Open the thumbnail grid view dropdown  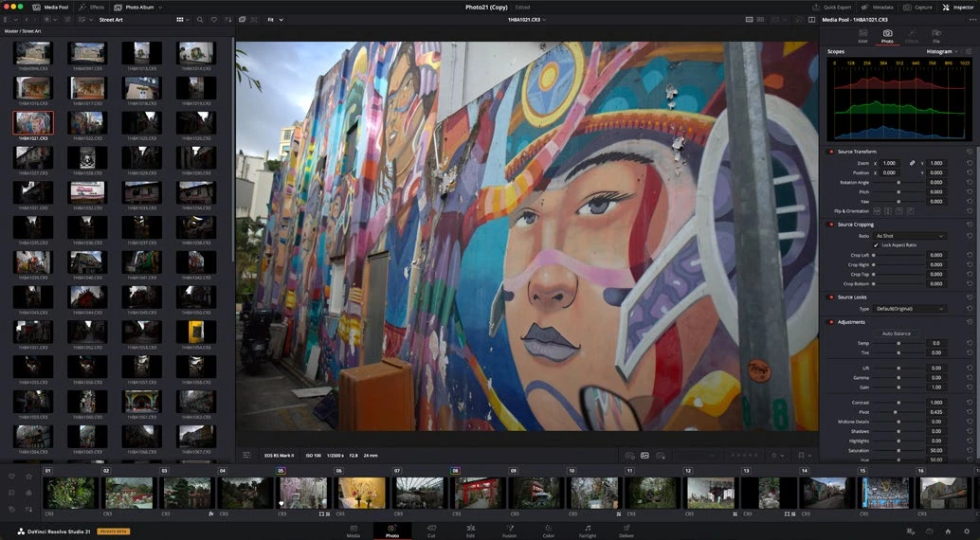182,19
